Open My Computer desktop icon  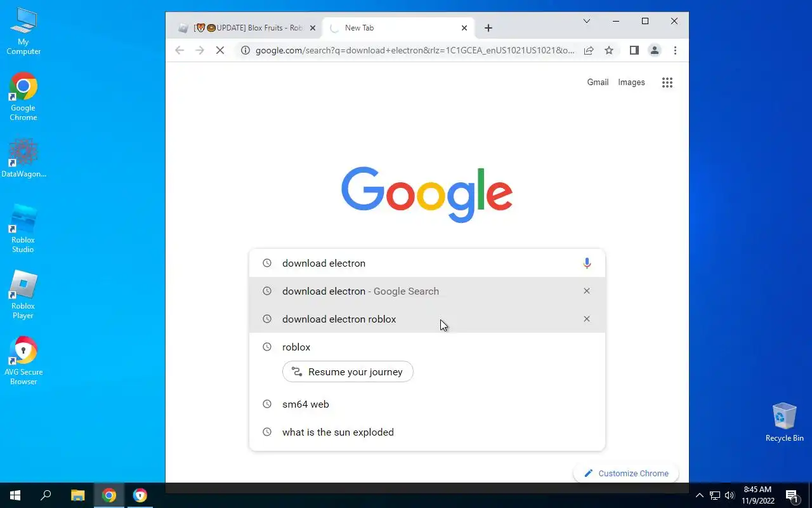click(23, 32)
